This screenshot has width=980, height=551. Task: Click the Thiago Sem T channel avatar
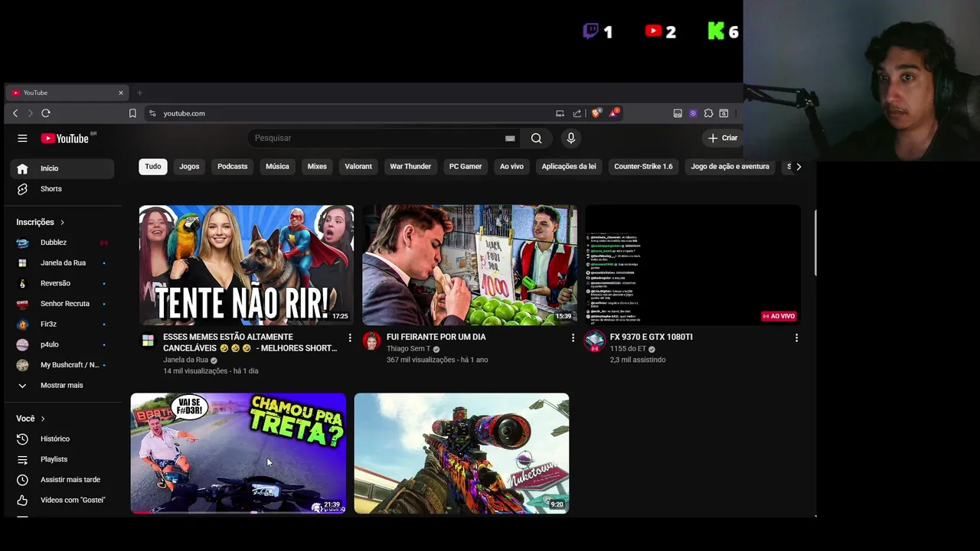pyautogui.click(x=371, y=341)
